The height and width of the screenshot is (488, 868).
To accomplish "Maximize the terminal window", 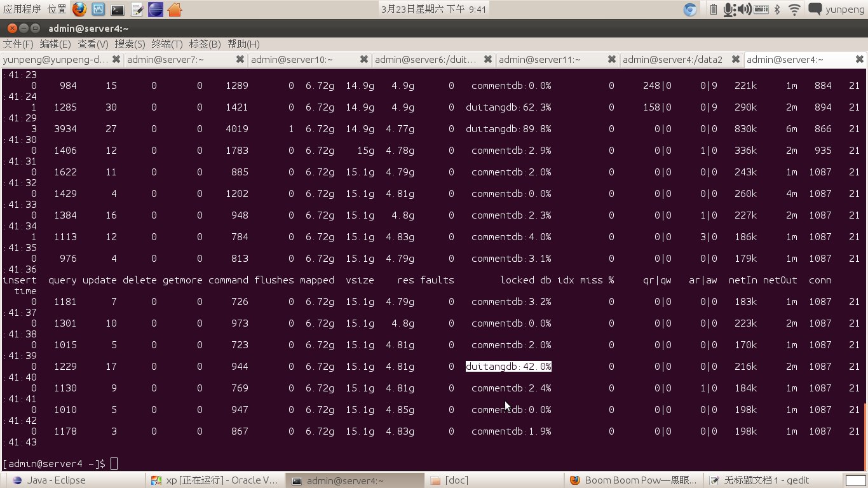I will point(36,29).
